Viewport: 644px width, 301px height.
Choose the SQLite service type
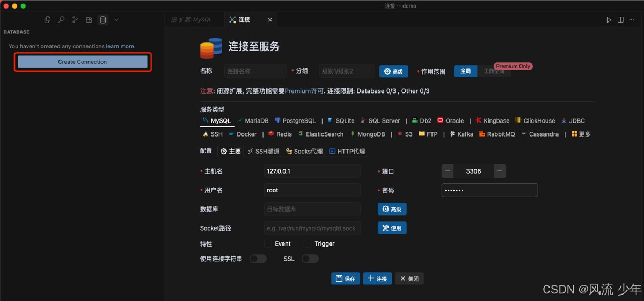pos(341,121)
